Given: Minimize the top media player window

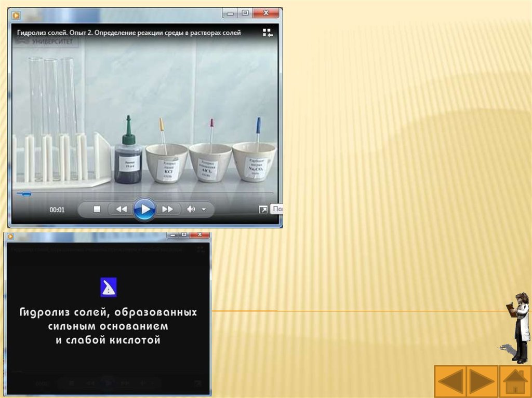Looking at the screenshot, I should (x=230, y=13).
